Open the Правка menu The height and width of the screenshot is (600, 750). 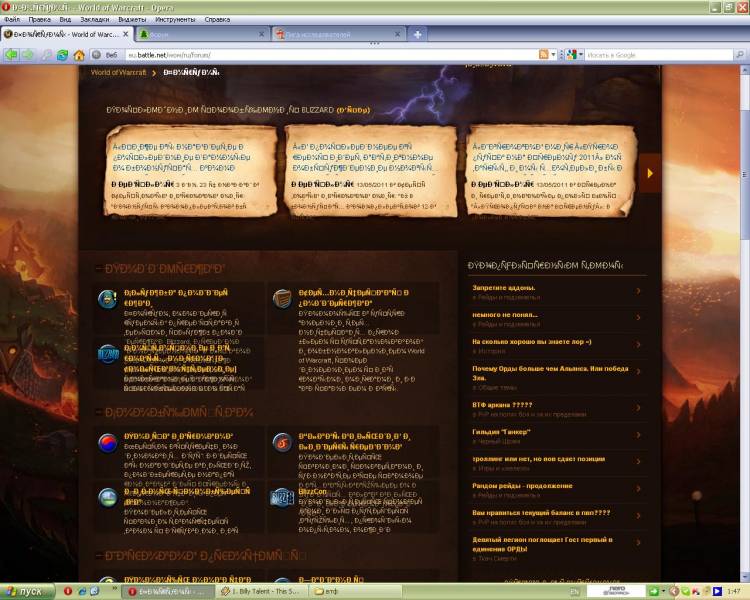pyautogui.click(x=39, y=20)
